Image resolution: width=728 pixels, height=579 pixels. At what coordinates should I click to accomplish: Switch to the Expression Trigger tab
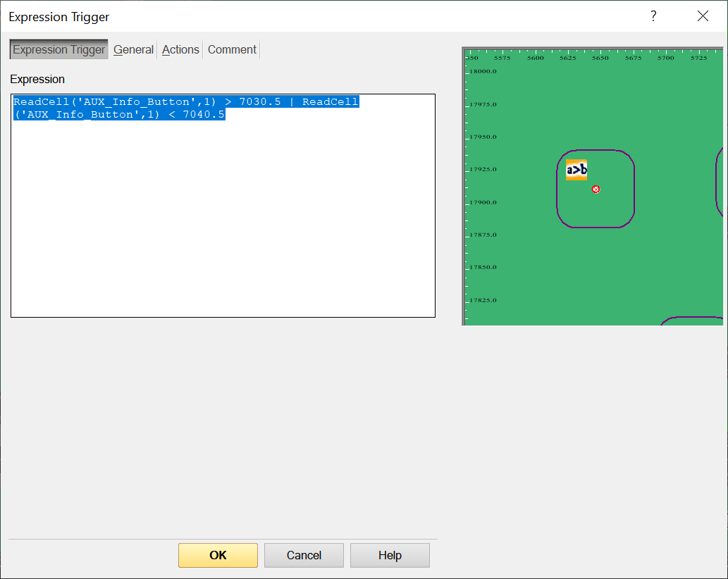(x=59, y=49)
